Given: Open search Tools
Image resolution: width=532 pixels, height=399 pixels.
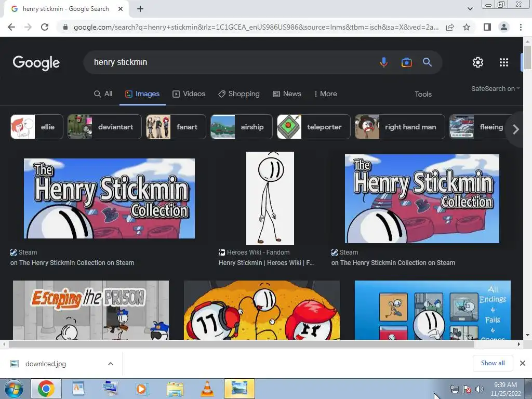Looking at the screenshot, I should tap(423, 95).
